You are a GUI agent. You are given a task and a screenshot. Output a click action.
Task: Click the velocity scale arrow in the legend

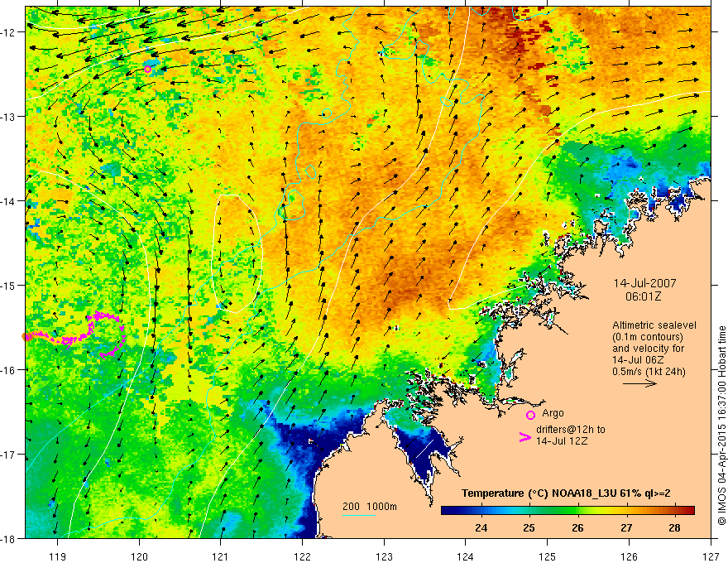(639, 383)
